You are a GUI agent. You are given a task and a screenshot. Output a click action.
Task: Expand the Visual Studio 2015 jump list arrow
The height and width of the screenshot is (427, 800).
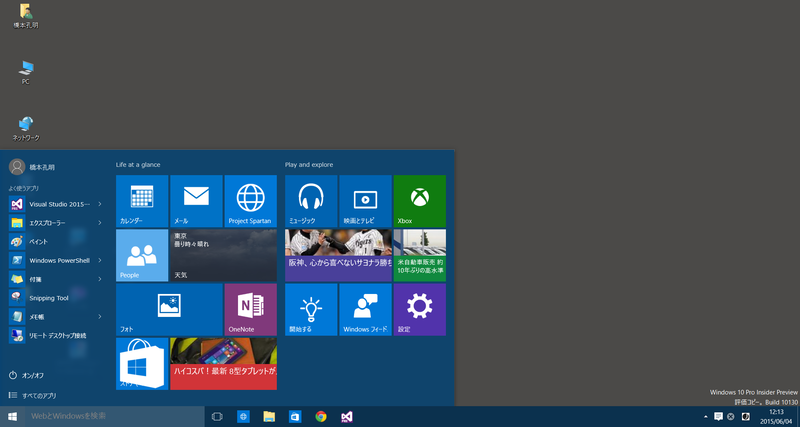pos(99,204)
